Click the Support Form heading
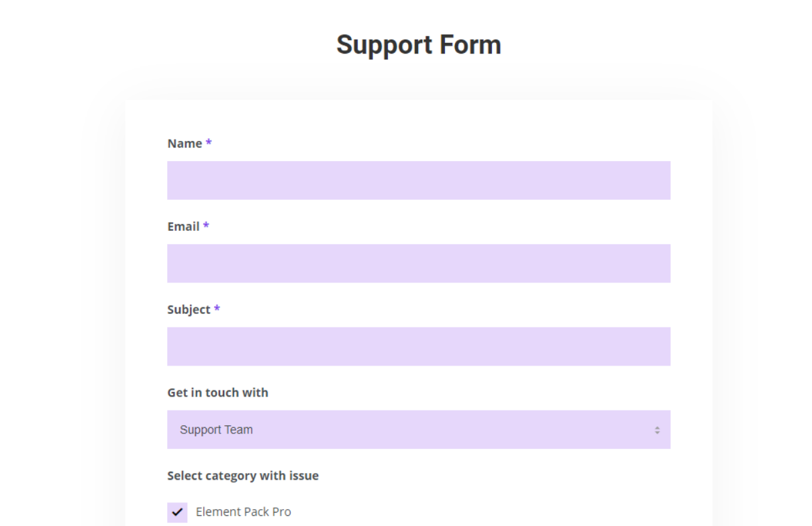Image resolution: width=812 pixels, height=526 pixels. coord(418,45)
